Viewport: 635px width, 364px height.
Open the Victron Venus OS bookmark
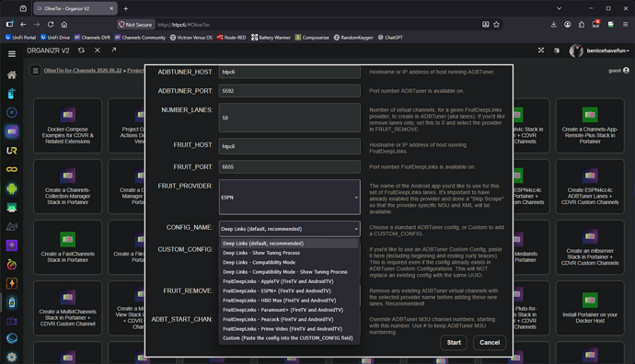[190, 38]
